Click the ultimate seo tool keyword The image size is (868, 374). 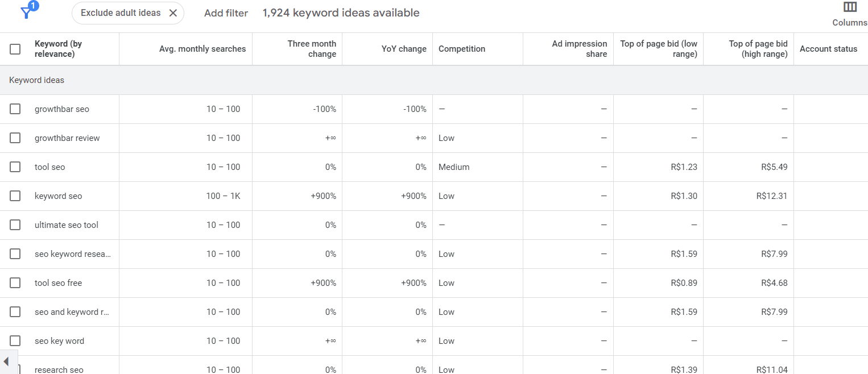pyautogui.click(x=67, y=225)
